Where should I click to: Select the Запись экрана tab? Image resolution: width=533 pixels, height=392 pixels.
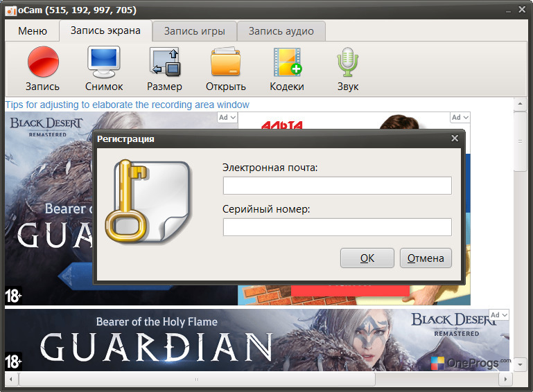(x=105, y=30)
